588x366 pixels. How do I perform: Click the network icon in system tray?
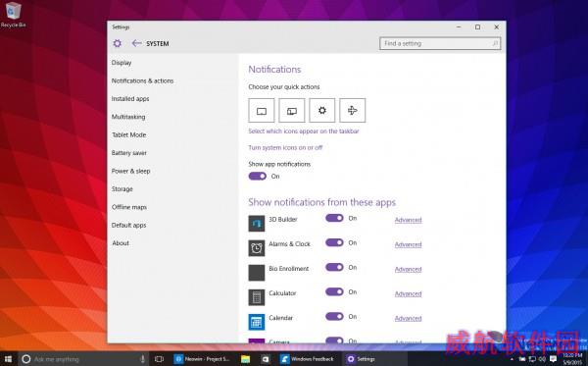click(x=532, y=359)
